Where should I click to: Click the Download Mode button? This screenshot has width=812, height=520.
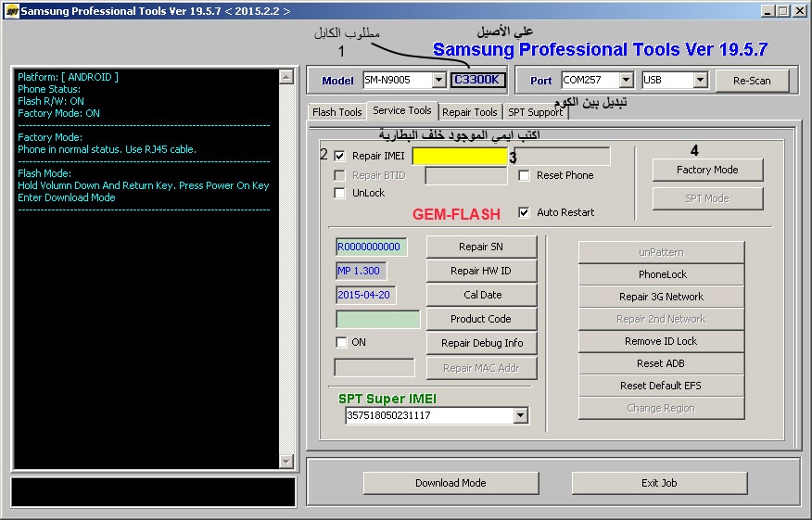(451, 483)
